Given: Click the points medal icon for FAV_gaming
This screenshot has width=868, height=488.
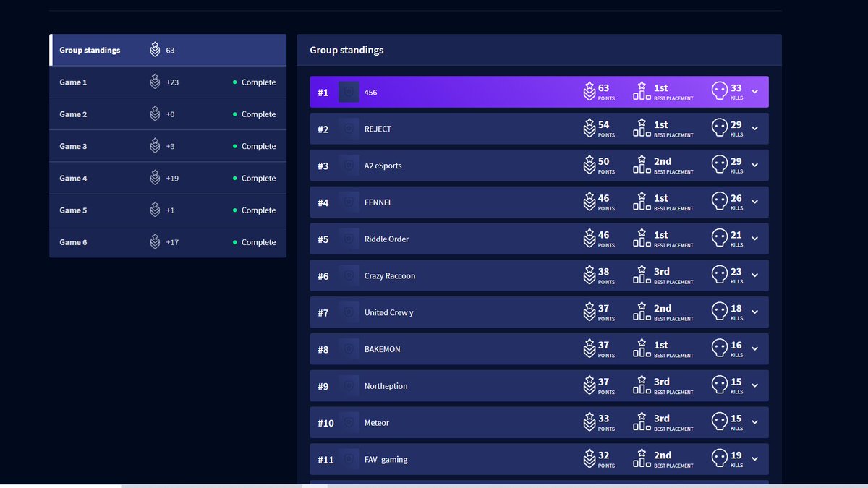Looking at the screenshot, I should (x=589, y=458).
